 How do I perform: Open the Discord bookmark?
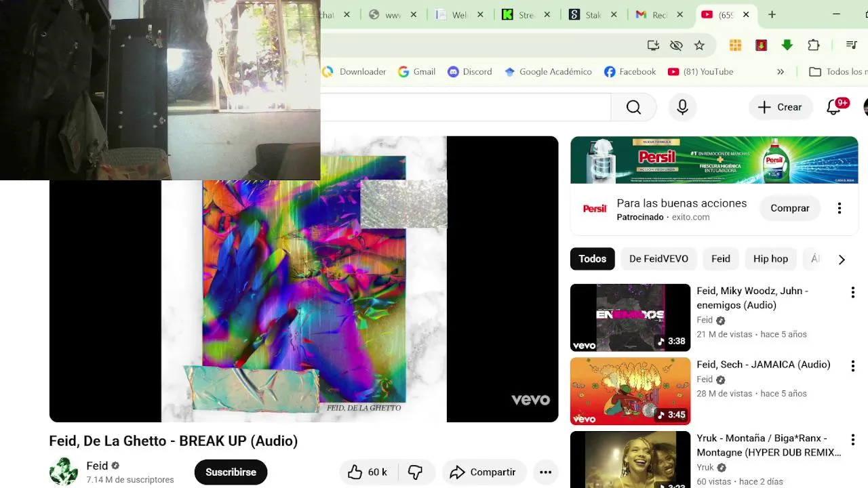coord(470,72)
